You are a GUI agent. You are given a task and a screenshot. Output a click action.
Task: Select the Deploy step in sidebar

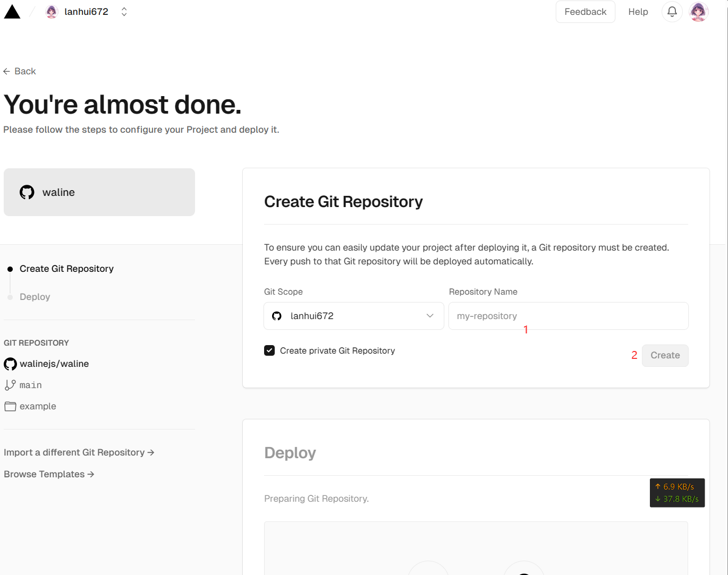pos(35,297)
